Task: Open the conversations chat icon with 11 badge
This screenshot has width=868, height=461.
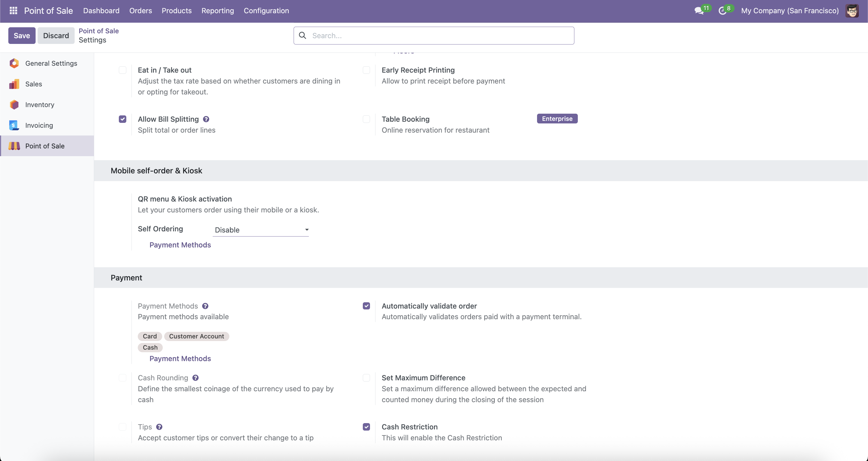Action: [699, 11]
